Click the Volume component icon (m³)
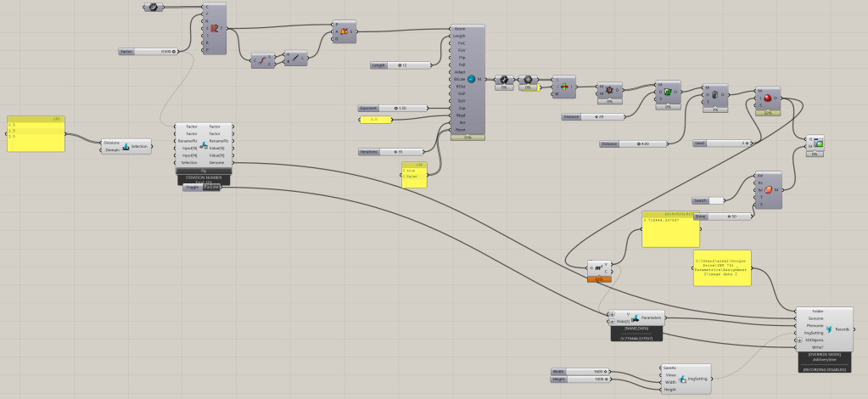This screenshot has height=399, width=868. (599, 268)
